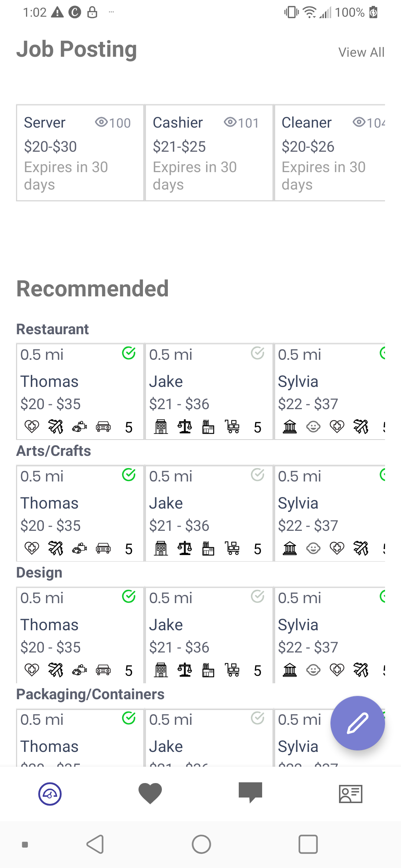Open the favorites heart tab

[150, 793]
